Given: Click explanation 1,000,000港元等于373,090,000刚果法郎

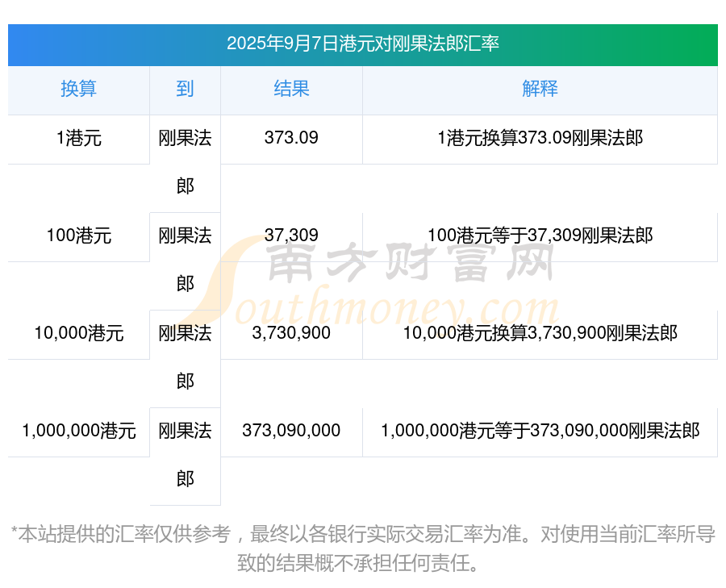Looking at the screenshot, I should click(540, 431).
